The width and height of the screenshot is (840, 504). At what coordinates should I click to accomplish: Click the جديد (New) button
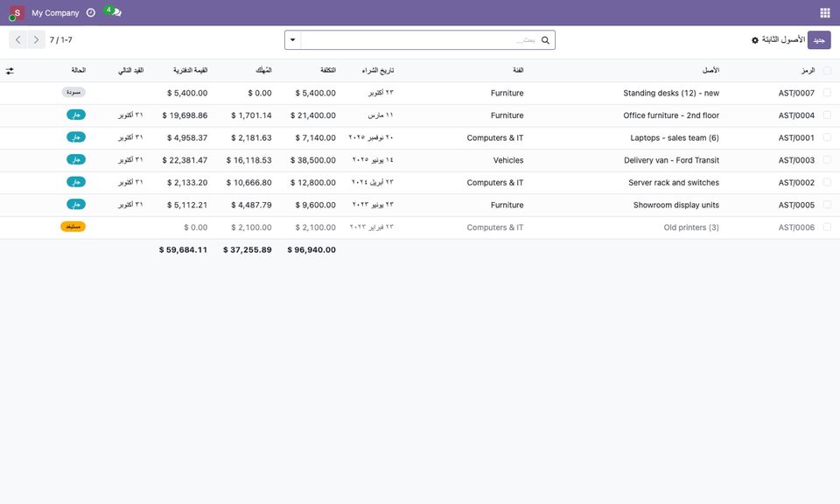819,40
